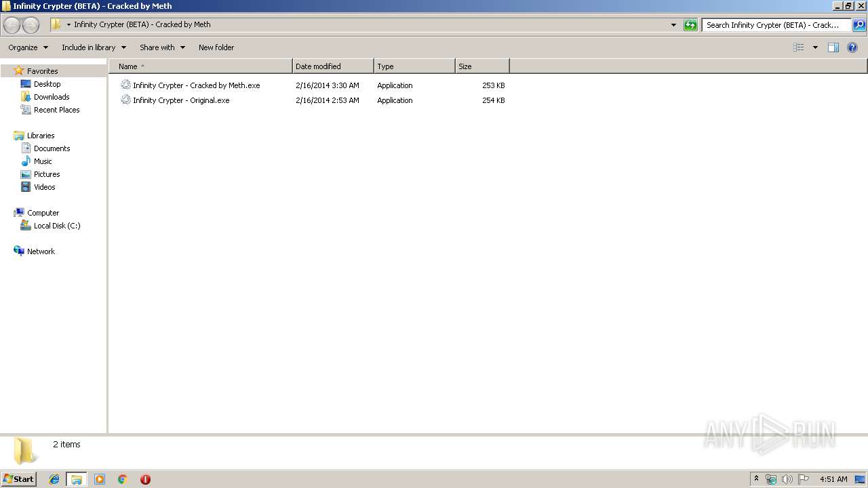Open the Pictures library

[47, 174]
